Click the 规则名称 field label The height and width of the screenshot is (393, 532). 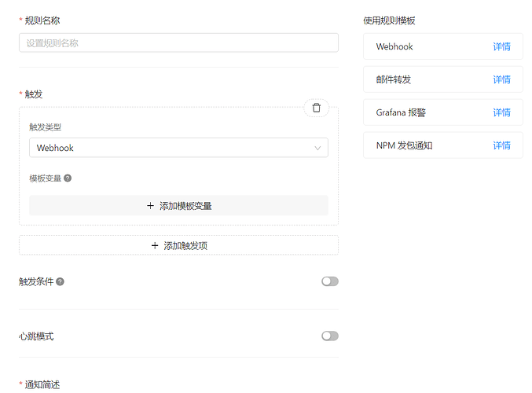42,20
